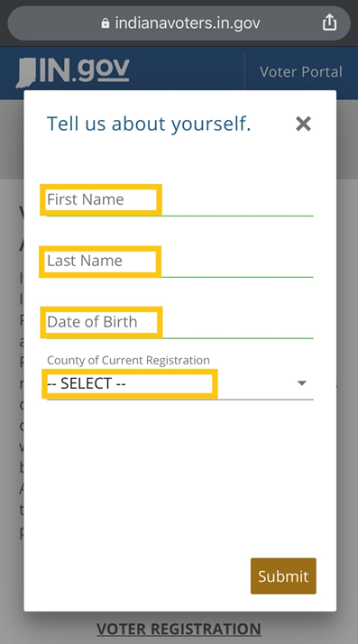The image size is (358, 644).
Task: Click the IN.gov logo text
Action: (84, 69)
